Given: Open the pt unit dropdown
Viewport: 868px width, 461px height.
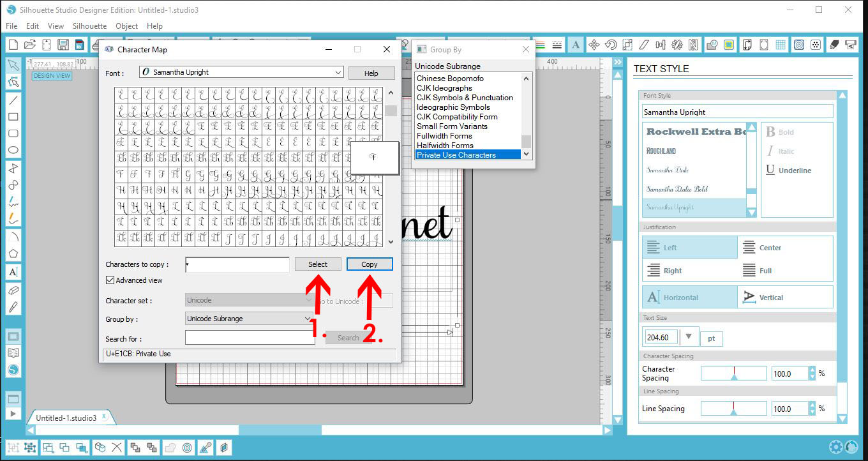Looking at the screenshot, I should point(712,338).
